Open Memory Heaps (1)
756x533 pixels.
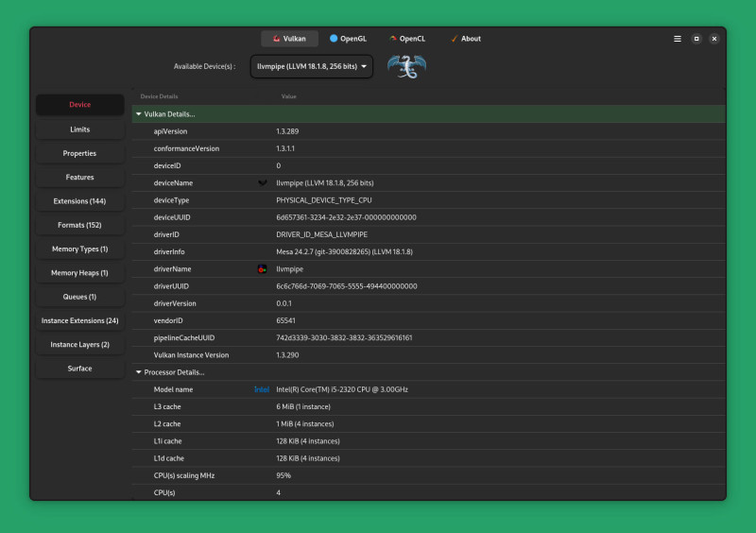(x=80, y=273)
